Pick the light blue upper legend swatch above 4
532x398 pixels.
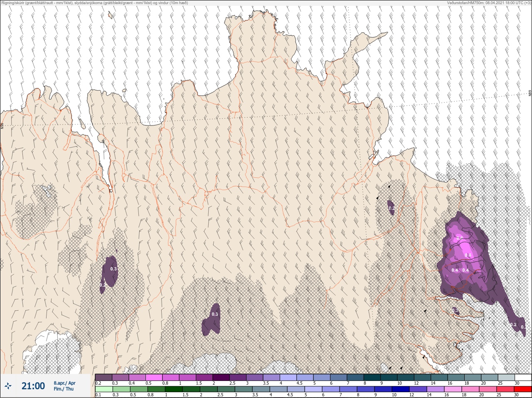tap(288, 377)
